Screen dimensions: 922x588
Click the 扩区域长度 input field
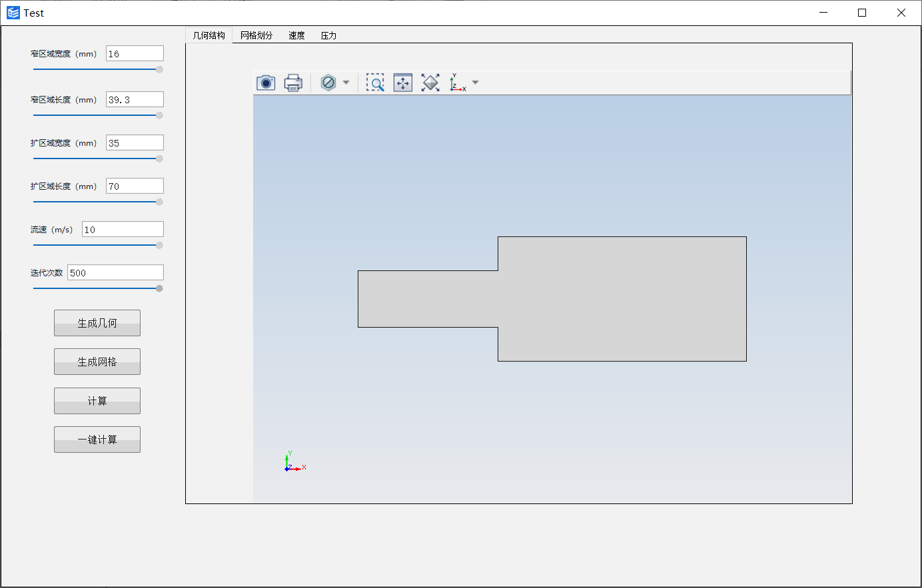pos(135,186)
